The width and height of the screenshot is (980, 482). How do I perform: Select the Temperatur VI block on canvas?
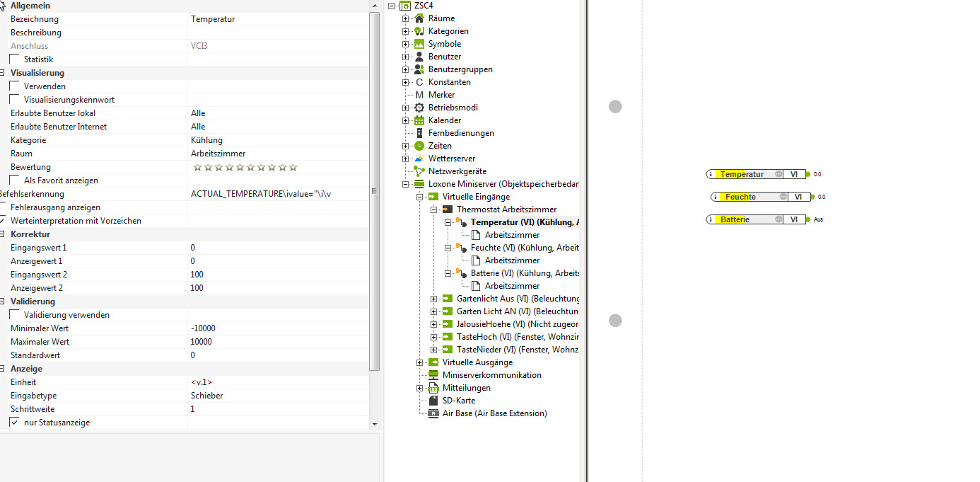757,174
